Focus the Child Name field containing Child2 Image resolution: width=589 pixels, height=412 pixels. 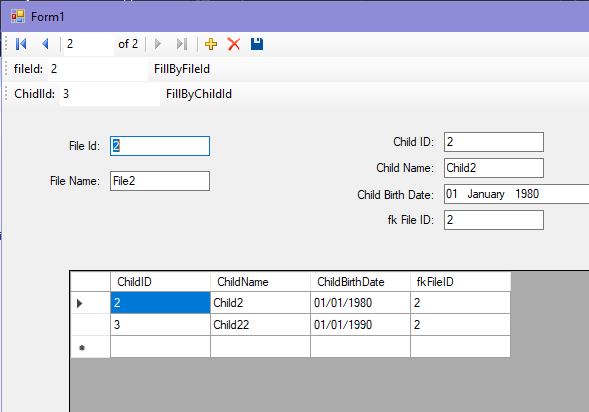(494, 168)
